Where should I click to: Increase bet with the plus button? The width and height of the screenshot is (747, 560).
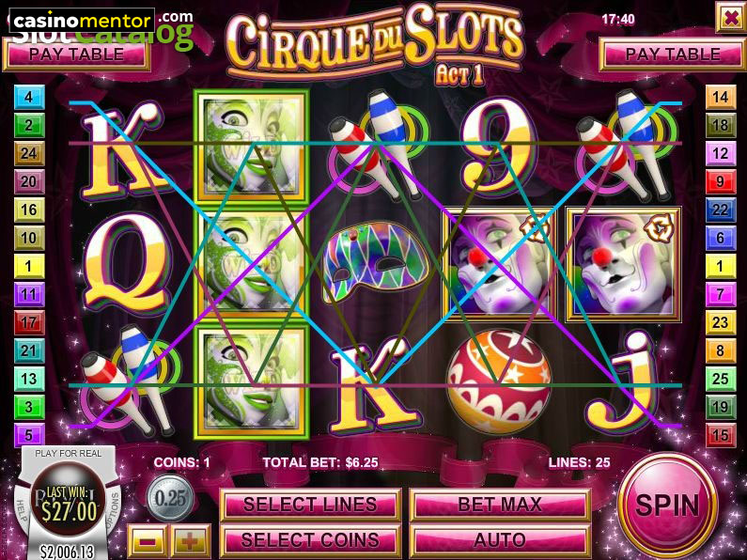pyautogui.click(x=190, y=541)
